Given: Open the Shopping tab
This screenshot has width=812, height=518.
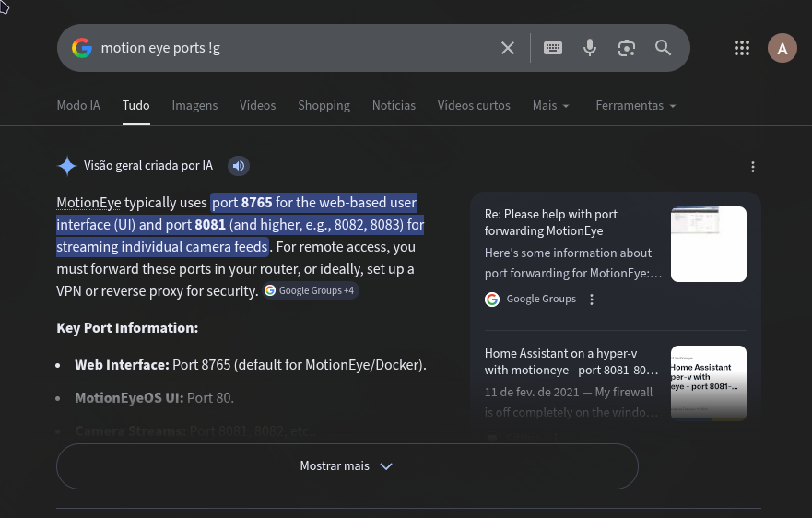Looking at the screenshot, I should [x=324, y=105].
